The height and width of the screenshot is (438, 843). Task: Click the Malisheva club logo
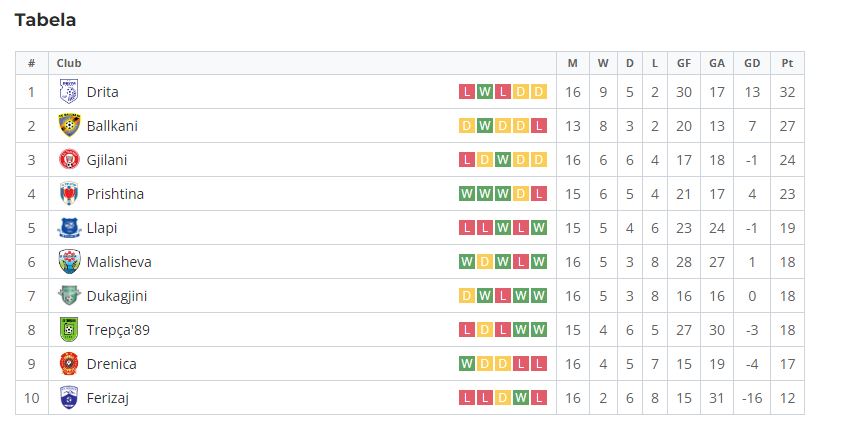pyautogui.click(x=69, y=262)
